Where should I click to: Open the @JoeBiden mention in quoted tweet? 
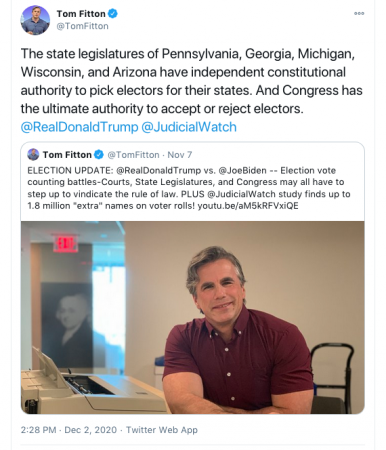242,171
